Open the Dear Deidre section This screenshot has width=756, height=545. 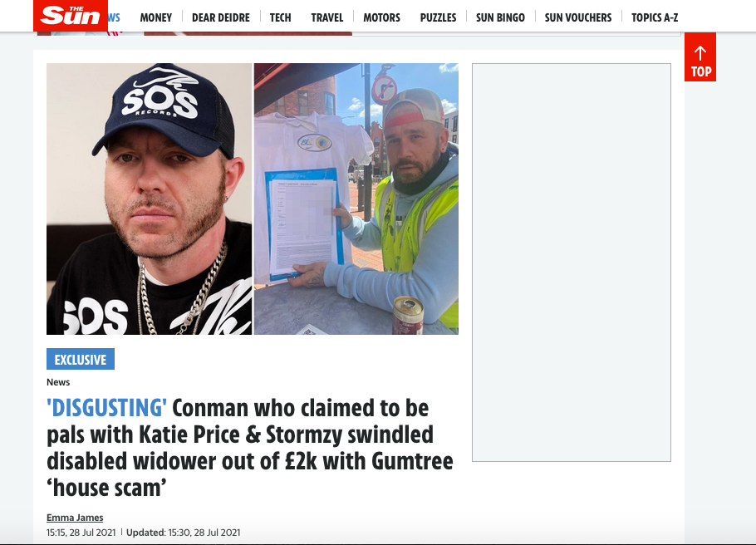pos(221,17)
